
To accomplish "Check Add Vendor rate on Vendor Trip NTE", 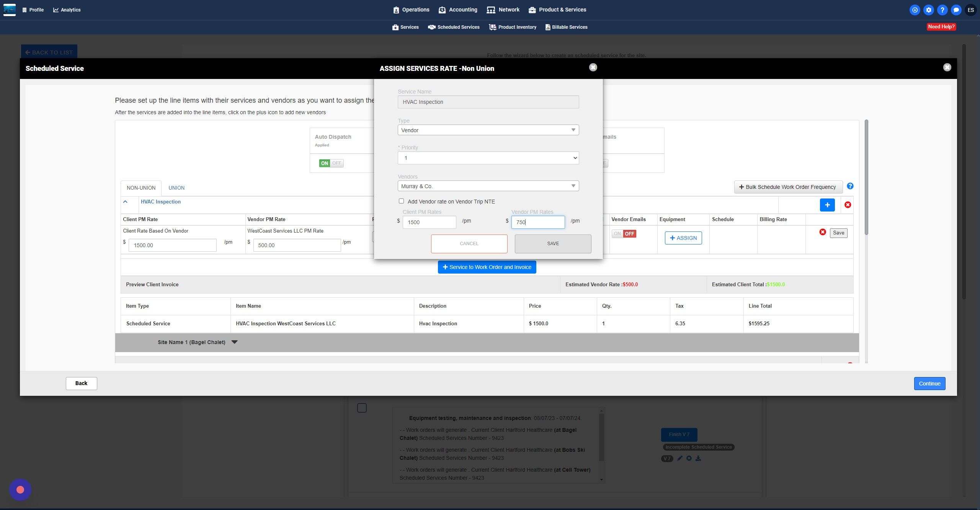I will pyautogui.click(x=401, y=201).
